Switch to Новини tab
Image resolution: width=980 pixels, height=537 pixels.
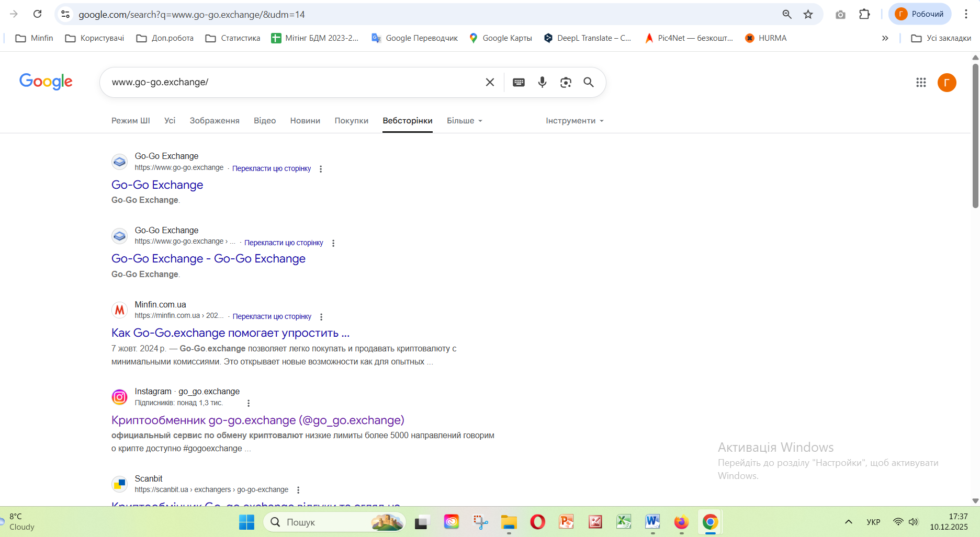point(305,121)
